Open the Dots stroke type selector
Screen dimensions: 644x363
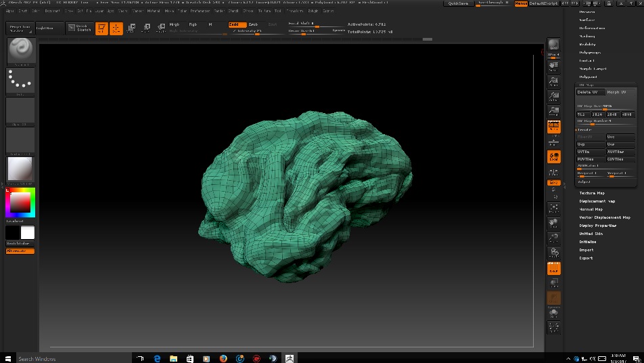click(x=20, y=80)
